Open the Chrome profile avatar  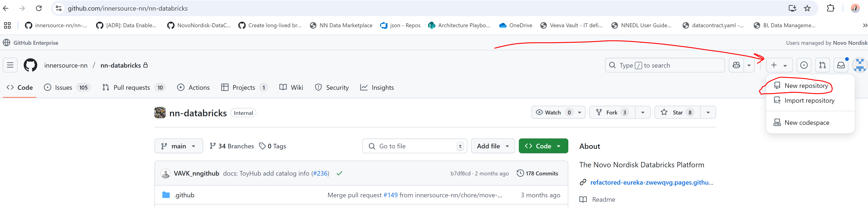point(855,8)
